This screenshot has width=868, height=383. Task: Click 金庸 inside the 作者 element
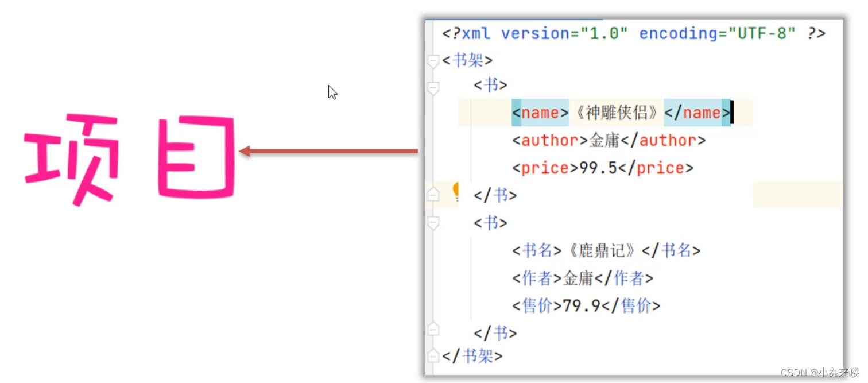tap(578, 278)
